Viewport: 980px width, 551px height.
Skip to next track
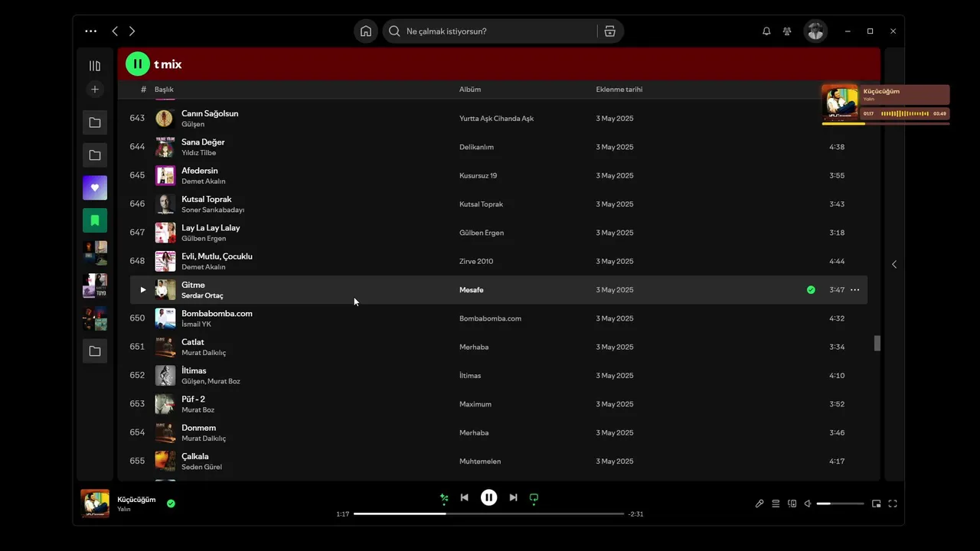[x=513, y=497]
